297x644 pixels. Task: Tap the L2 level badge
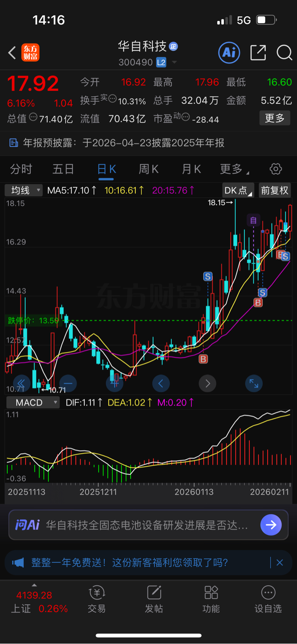pyautogui.click(x=161, y=62)
